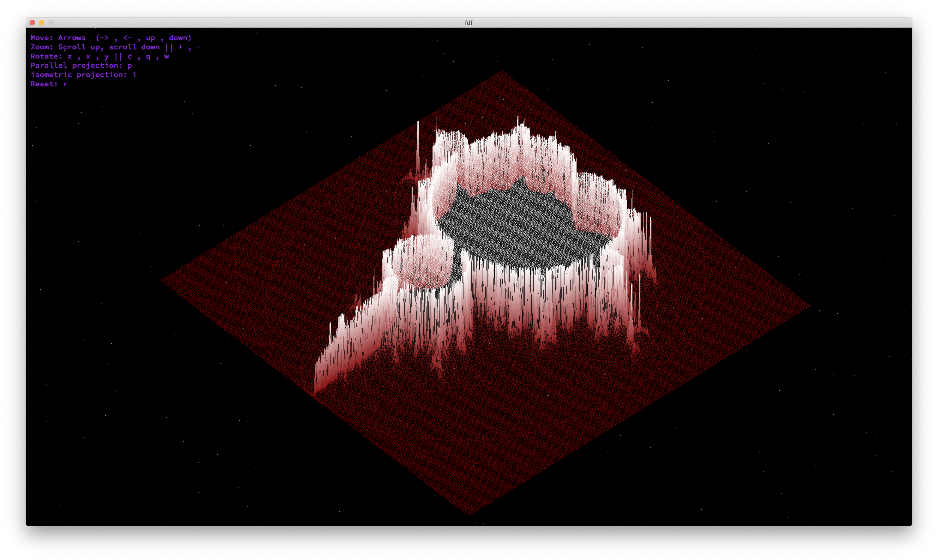Screen dimensions: 938x560
Task: Click the 'Move: Arrows' help text line
Action: pyautogui.click(x=111, y=38)
